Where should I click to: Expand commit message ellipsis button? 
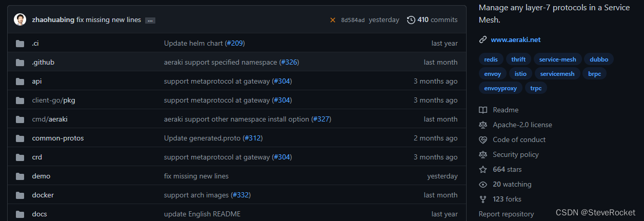click(150, 21)
